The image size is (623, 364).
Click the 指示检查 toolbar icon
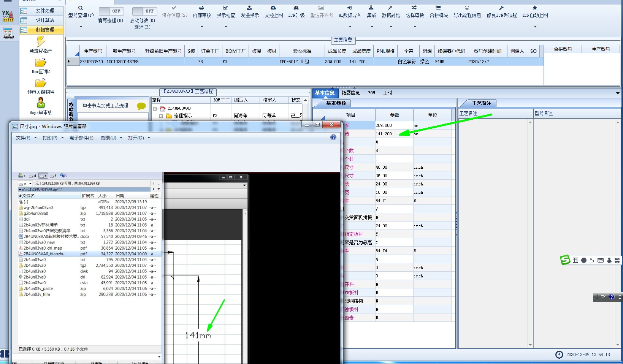(x=226, y=8)
